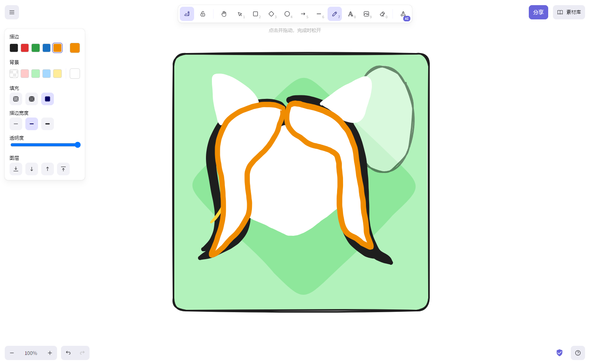Image resolution: width=589 pixels, height=364 pixels.
Task: Open the 素材库 library panel
Action: [569, 12]
